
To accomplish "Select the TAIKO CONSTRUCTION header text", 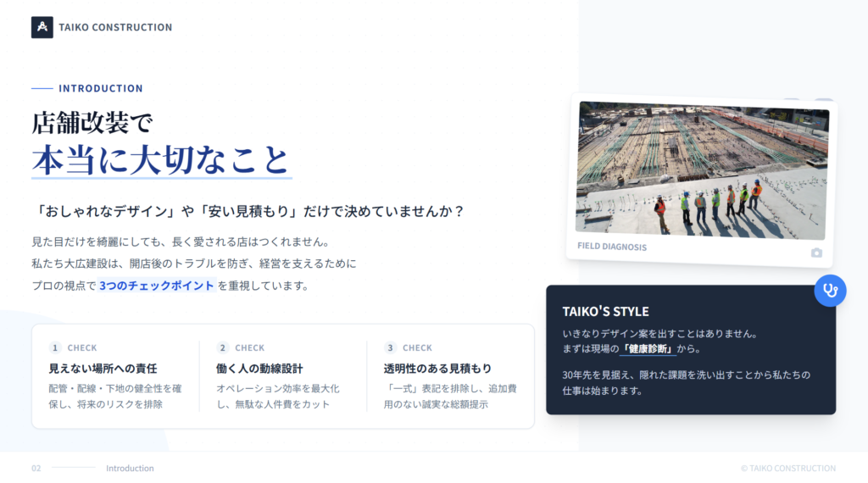I will click(x=115, y=27).
